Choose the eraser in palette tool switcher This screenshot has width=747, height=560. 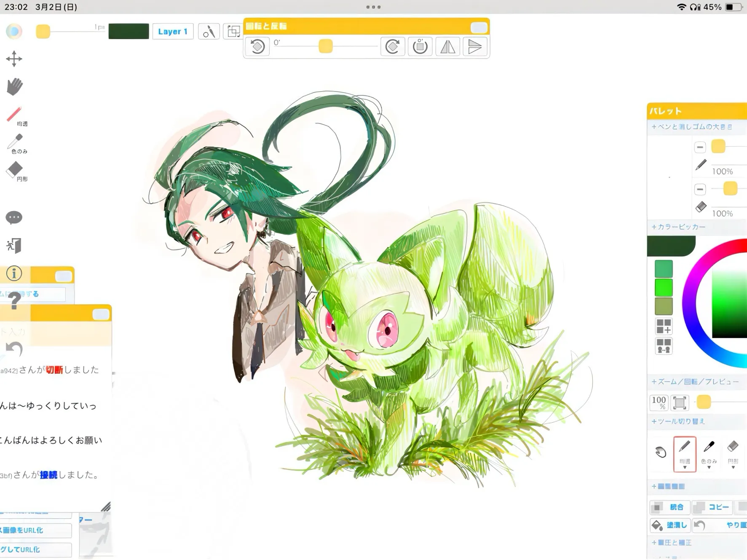tap(733, 454)
